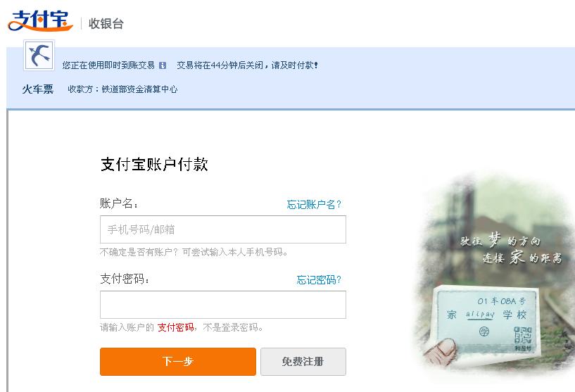This screenshot has height=392, width=575.
Task: Click the 交易将在44分钟后关闭 notice
Action: tap(248, 65)
